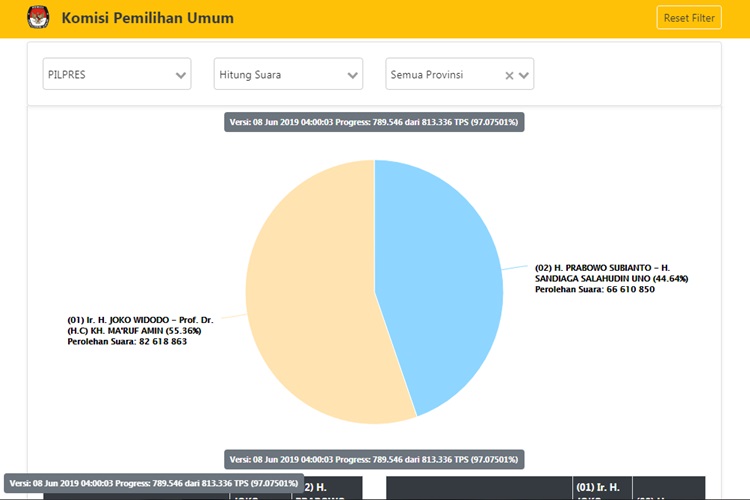Click the Perolehan Suara: 66 610 850 text

pyautogui.click(x=595, y=289)
